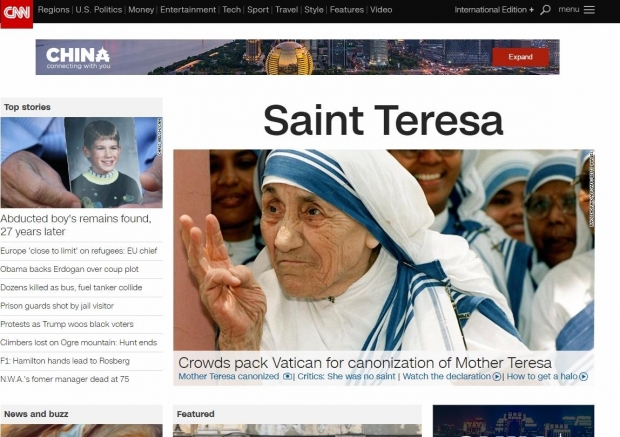Open the Tech section in navigation
This screenshot has height=437, width=620.
pos(231,10)
